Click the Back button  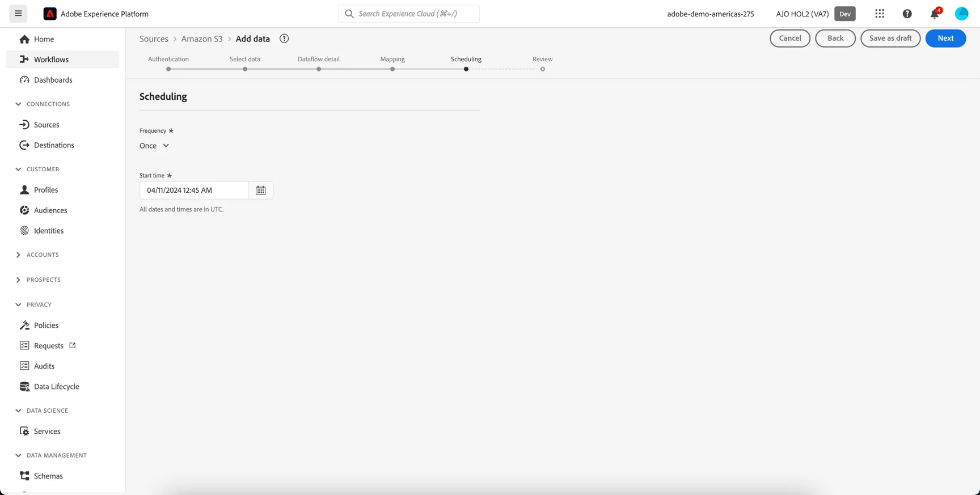(x=835, y=39)
